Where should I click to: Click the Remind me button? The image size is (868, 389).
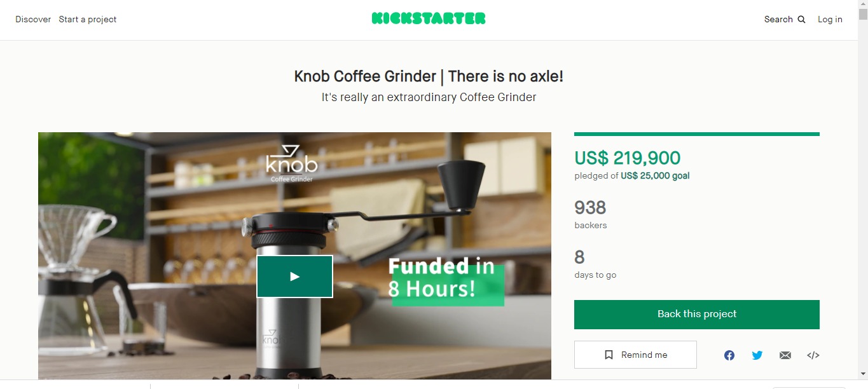(635, 355)
